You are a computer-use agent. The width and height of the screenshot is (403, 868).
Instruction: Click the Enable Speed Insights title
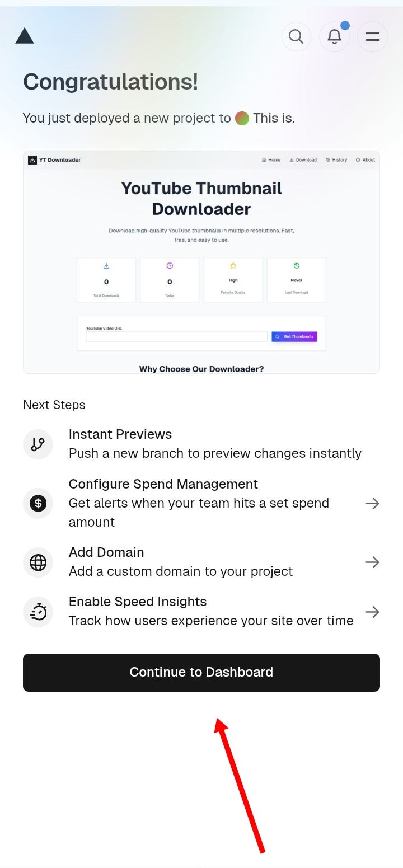pyautogui.click(x=138, y=602)
